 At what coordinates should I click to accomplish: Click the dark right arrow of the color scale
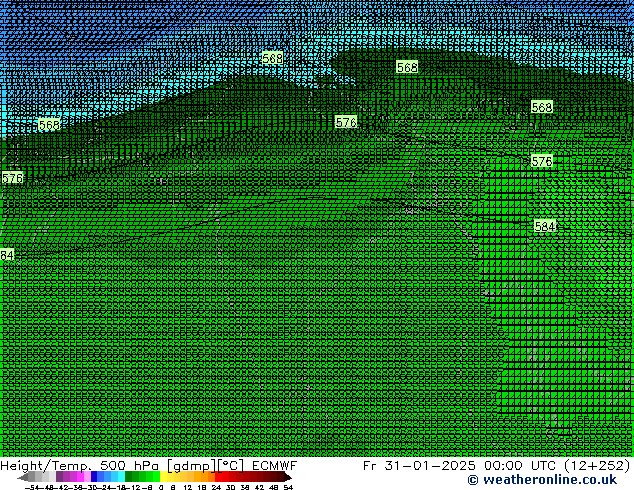pos(288,477)
